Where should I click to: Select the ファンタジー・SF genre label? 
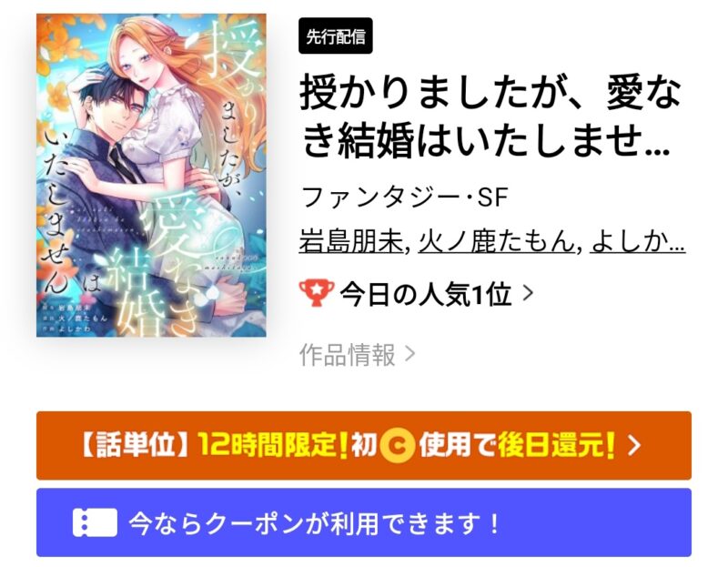click(403, 197)
